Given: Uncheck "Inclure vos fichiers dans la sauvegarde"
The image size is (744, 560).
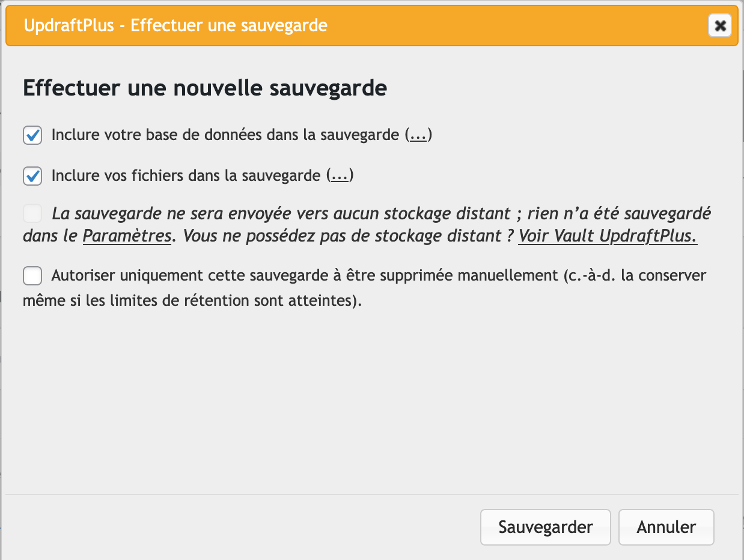Looking at the screenshot, I should tap(32, 176).
